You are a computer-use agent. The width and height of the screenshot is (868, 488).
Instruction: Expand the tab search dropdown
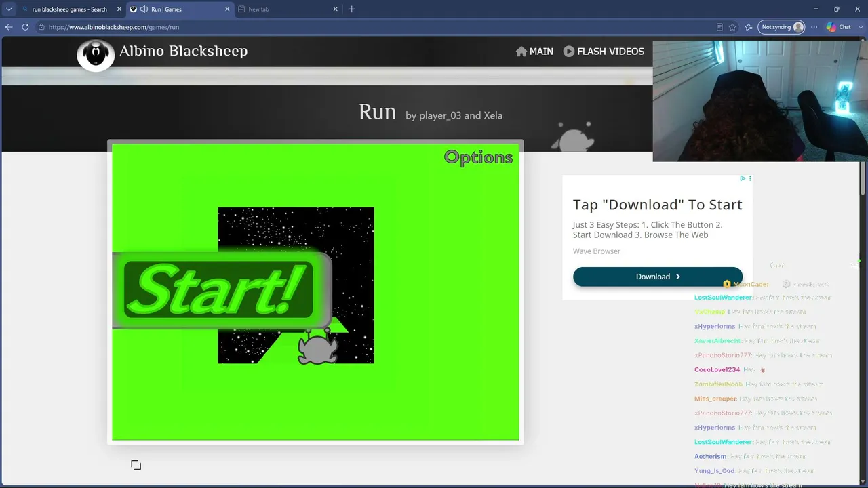(x=9, y=9)
